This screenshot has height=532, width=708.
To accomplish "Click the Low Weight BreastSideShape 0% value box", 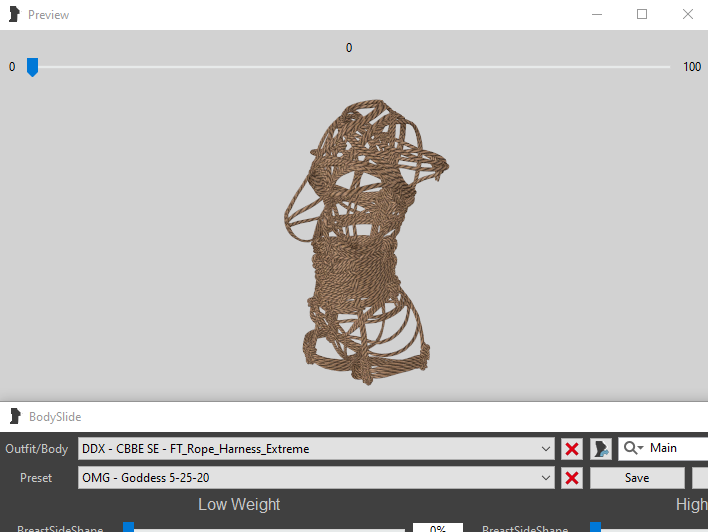I will coord(438,527).
